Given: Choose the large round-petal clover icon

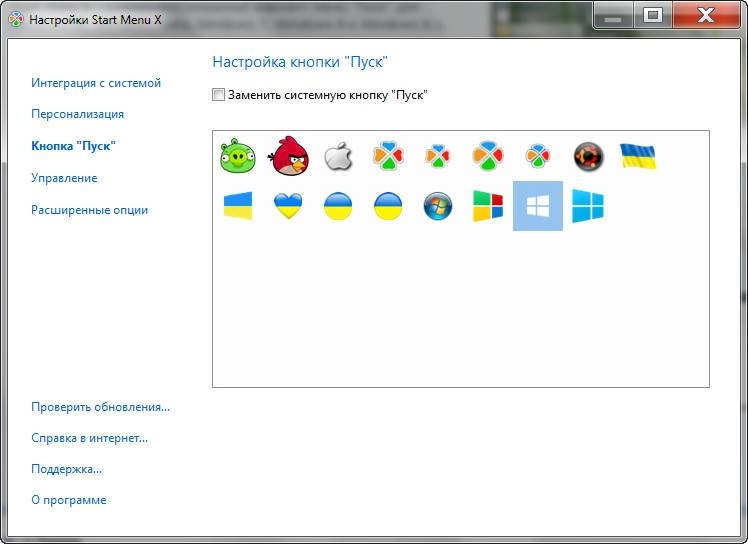Looking at the screenshot, I should [x=488, y=156].
